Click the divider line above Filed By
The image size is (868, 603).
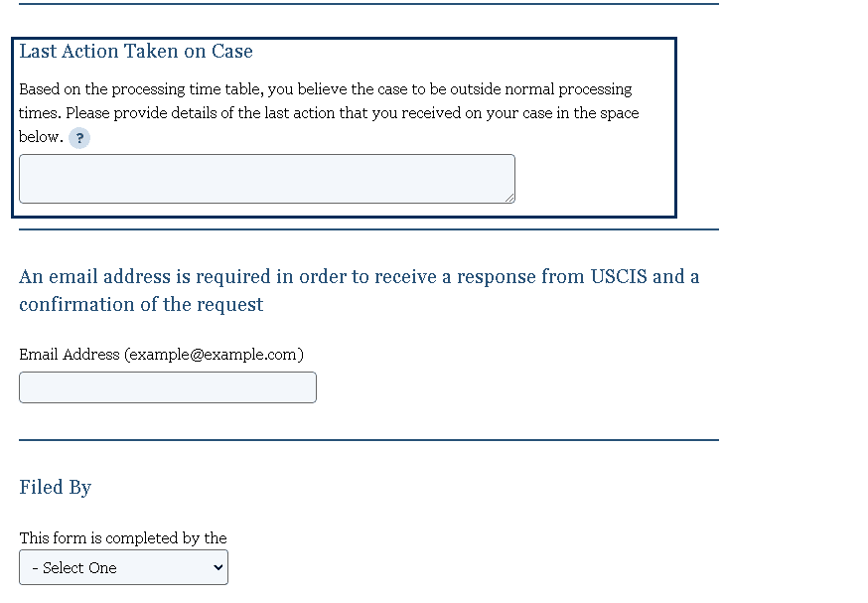pos(368,440)
